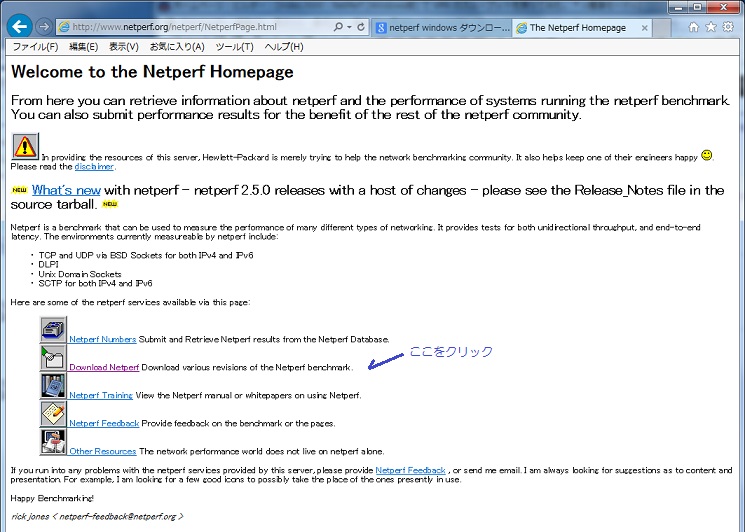Image resolution: width=745 pixels, height=532 pixels.
Task: Open the ファイル(F) menu
Action: coord(35,47)
